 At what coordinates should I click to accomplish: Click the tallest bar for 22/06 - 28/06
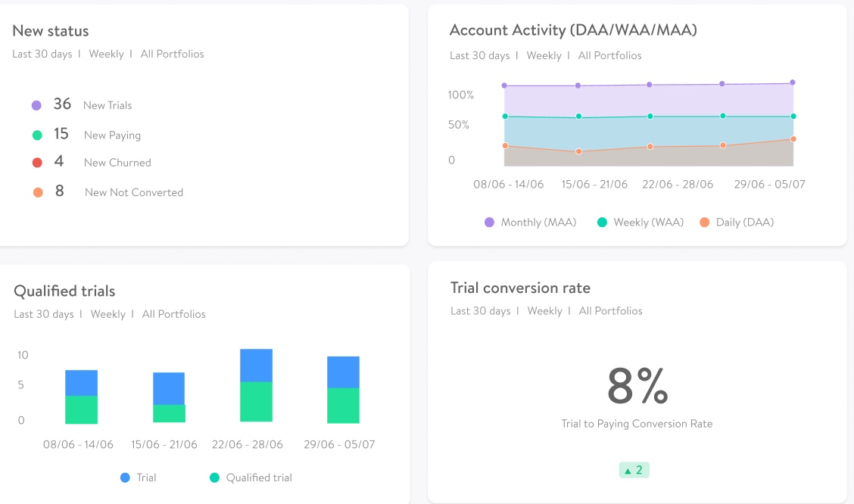257,384
